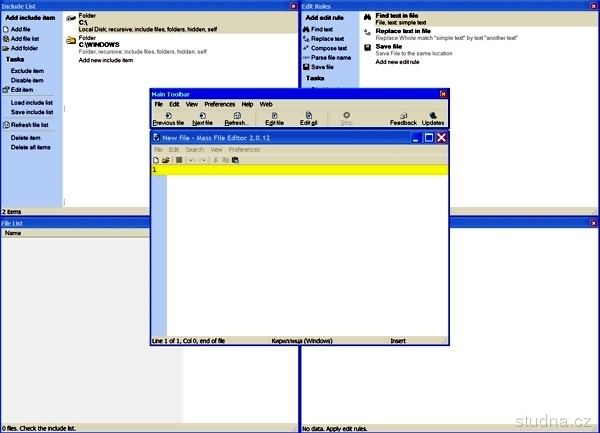Viewport: 600px width, 433px height.
Task: Click the Name column header in File List
Action: point(75,233)
